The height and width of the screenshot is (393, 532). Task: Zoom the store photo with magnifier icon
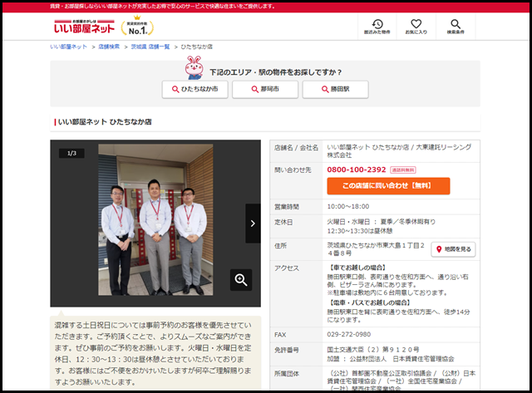pyautogui.click(x=241, y=280)
